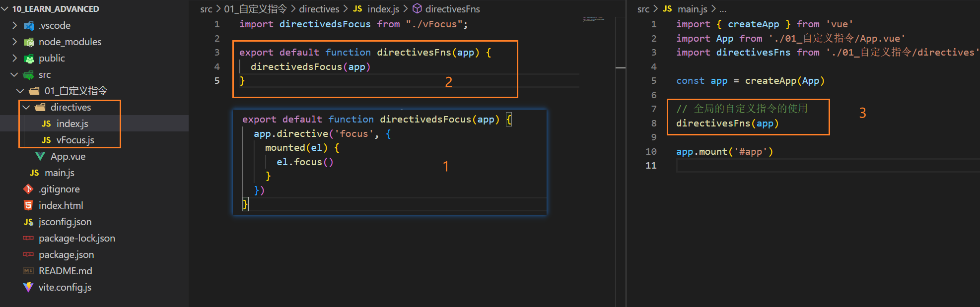The image size is (980, 307).
Task: Click the app.mount('#app') line in main.js
Action: pyautogui.click(x=724, y=152)
